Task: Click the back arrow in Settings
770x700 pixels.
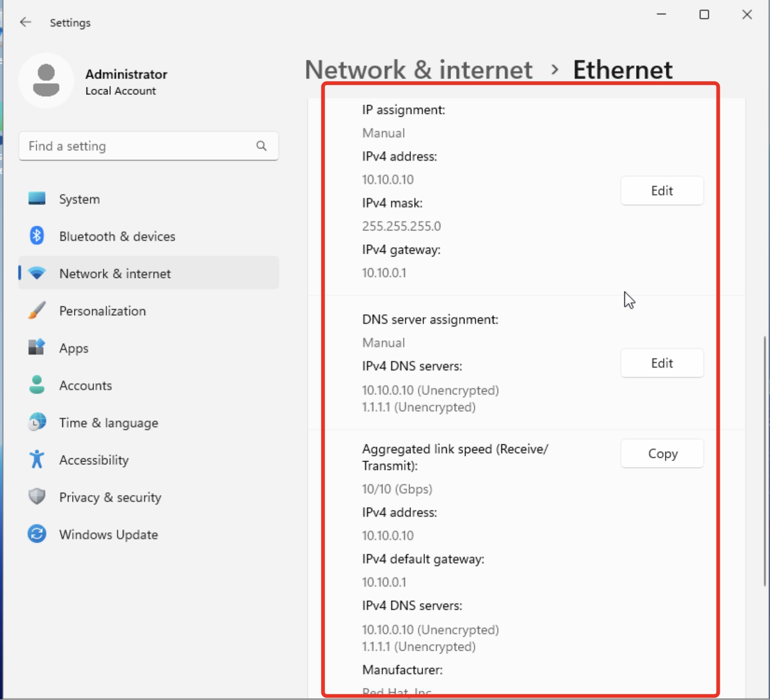Action: tap(26, 22)
